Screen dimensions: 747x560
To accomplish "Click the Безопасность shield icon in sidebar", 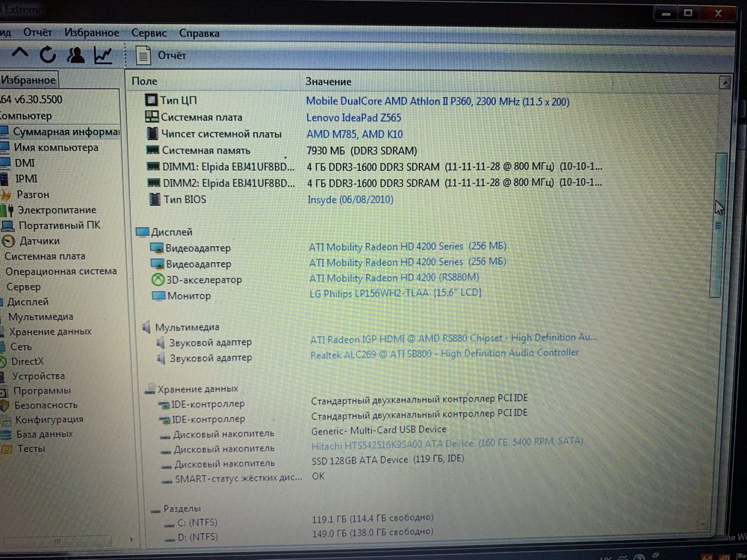I will pyautogui.click(x=4, y=405).
